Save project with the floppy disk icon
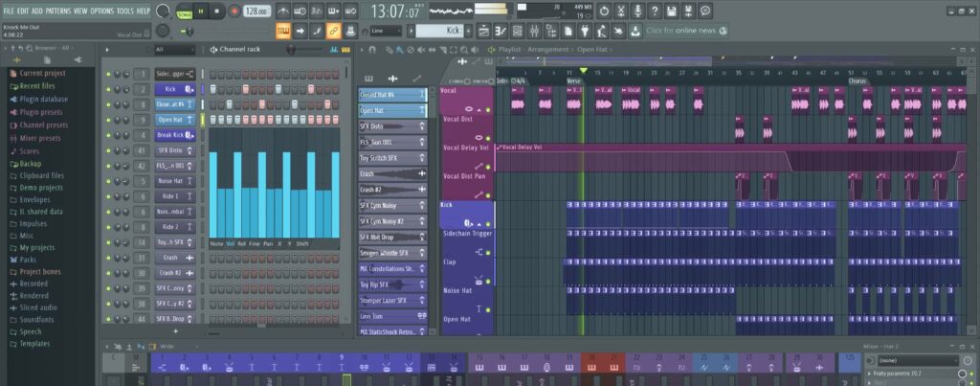The image size is (980, 386). tap(671, 11)
